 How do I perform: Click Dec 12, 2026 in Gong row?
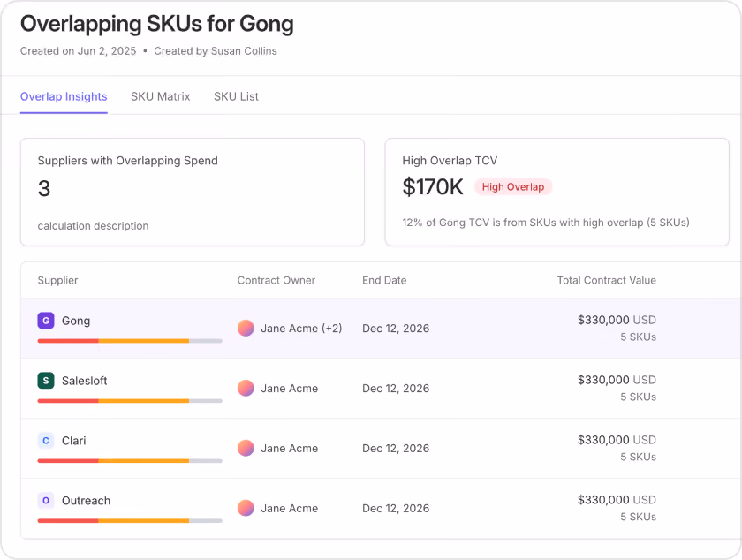point(396,328)
